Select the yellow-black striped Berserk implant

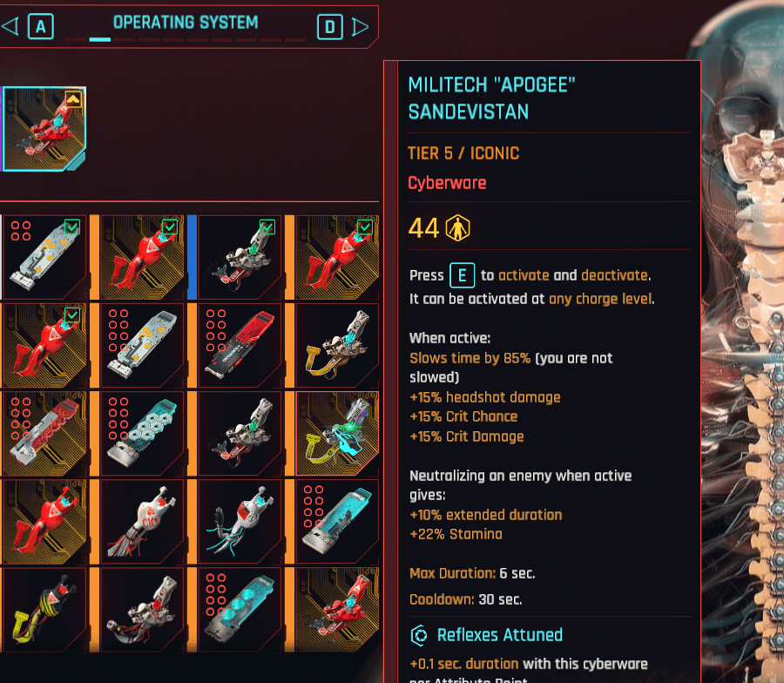(x=44, y=609)
